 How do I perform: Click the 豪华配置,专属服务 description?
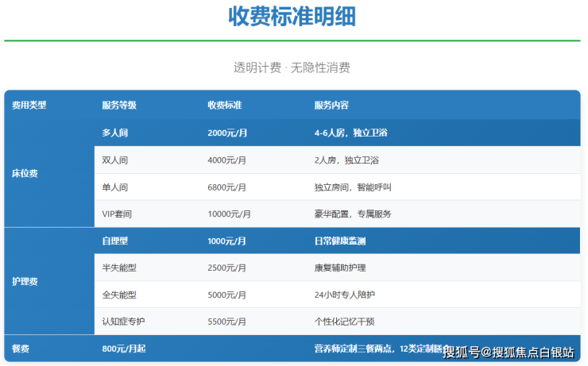pyautogui.click(x=353, y=214)
